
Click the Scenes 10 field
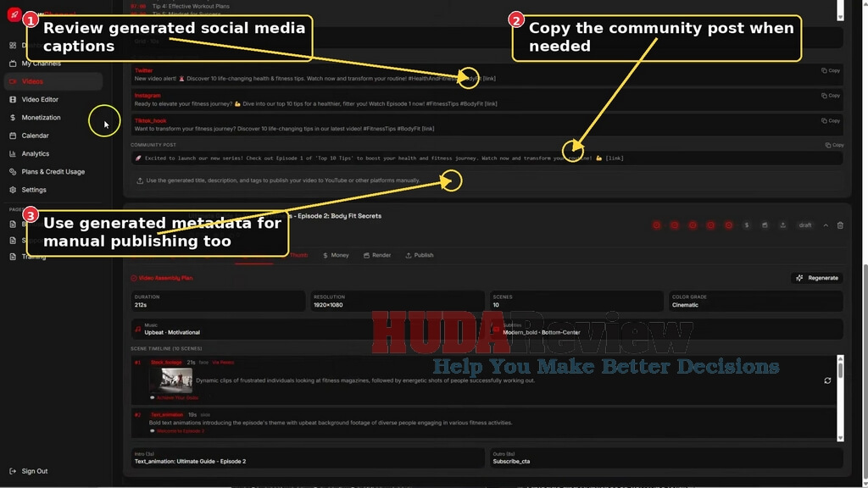576,301
